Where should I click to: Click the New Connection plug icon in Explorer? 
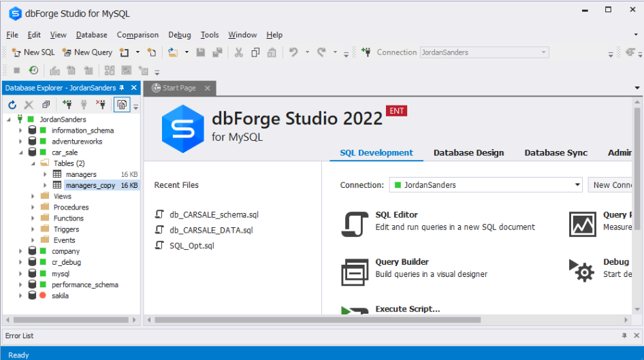67,105
